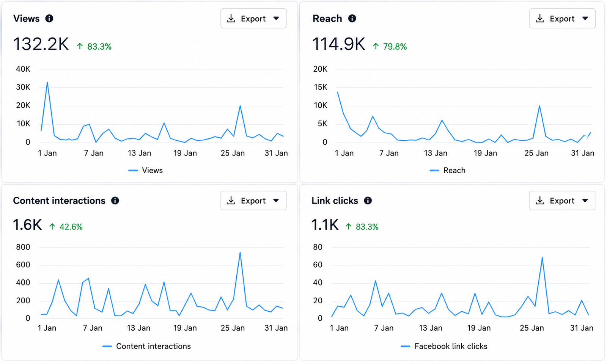The width and height of the screenshot is (607, 364).
Task: Export the Reach chart data
Action: pos(562,19)
